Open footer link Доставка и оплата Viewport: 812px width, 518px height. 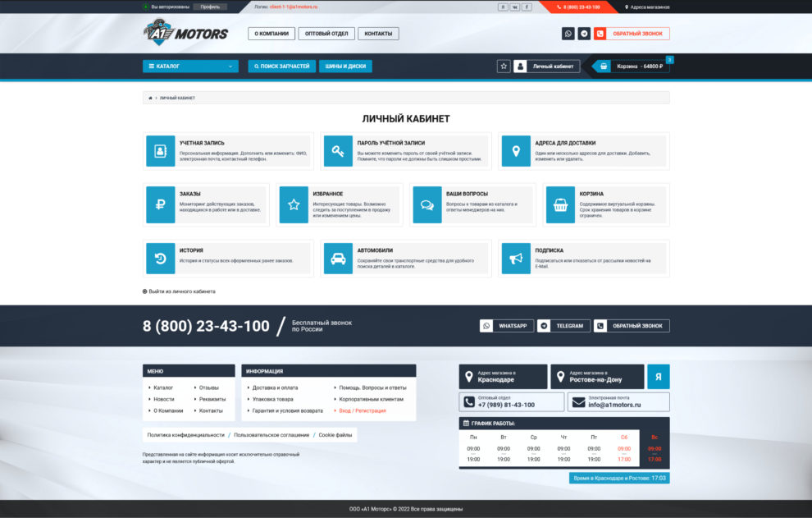pos(275,387)
